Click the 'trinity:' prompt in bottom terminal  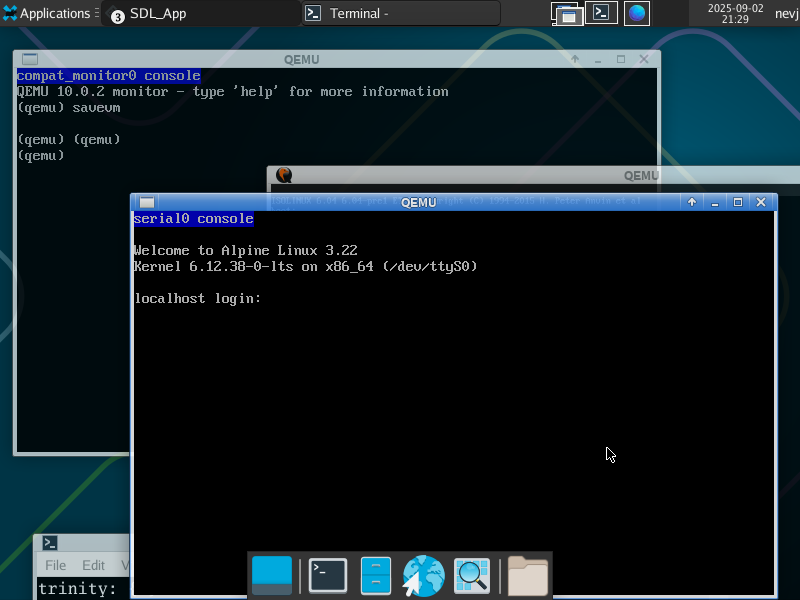click(x=78, y=588)
